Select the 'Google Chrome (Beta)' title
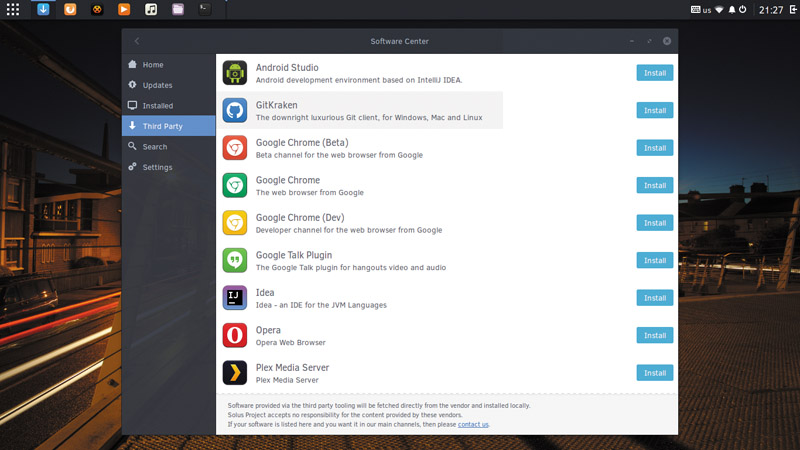800x450 pixels. click(302, 143)
